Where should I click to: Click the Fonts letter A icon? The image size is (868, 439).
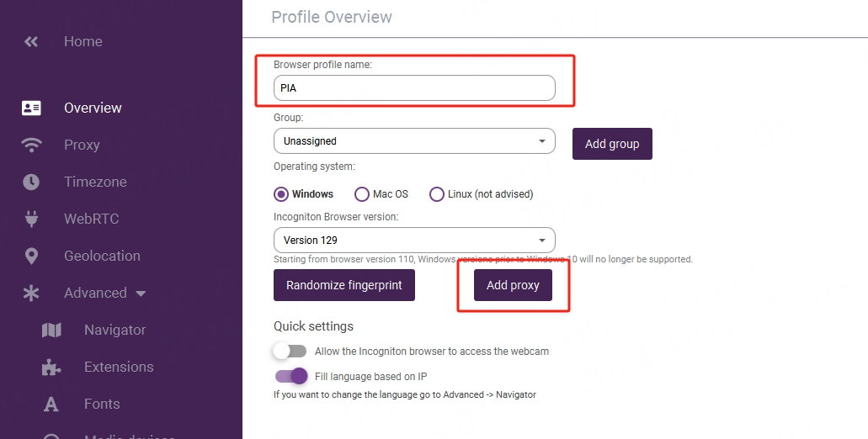click(x=51, y=405)
